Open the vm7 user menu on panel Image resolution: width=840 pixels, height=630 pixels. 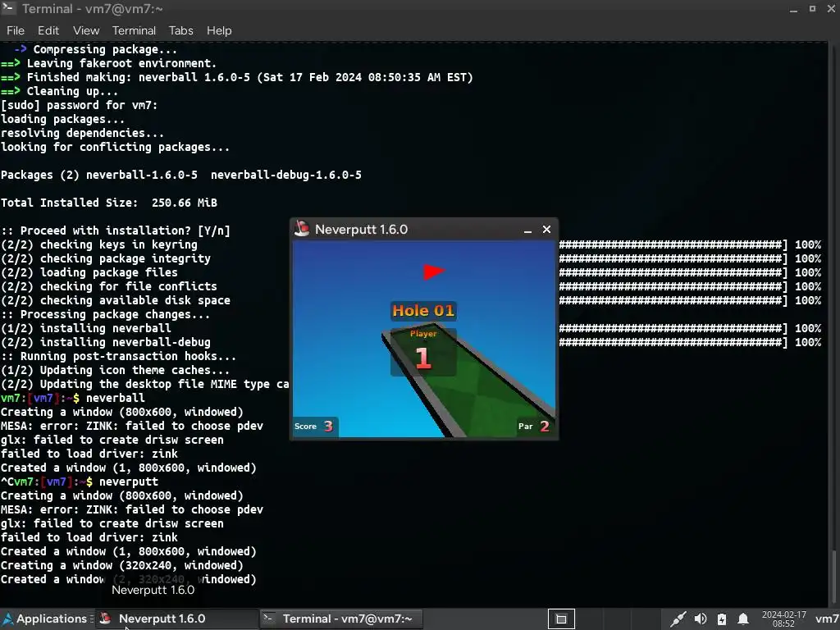[x=826, y=619]
